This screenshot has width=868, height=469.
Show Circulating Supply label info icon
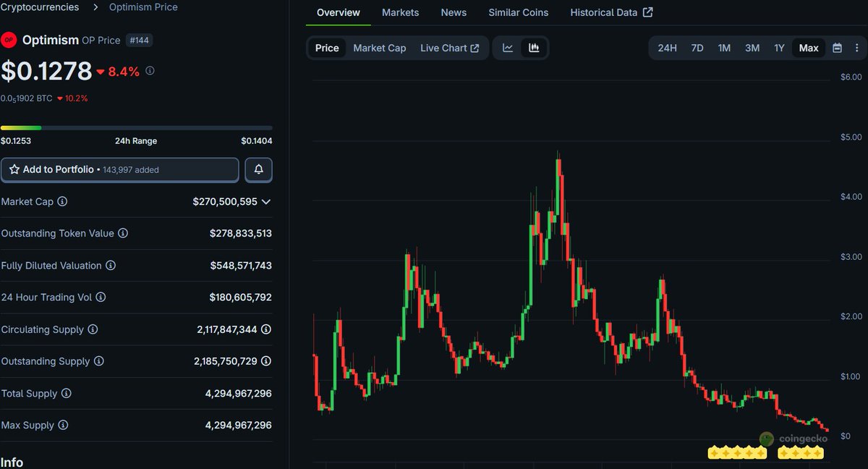coord(93,329)
